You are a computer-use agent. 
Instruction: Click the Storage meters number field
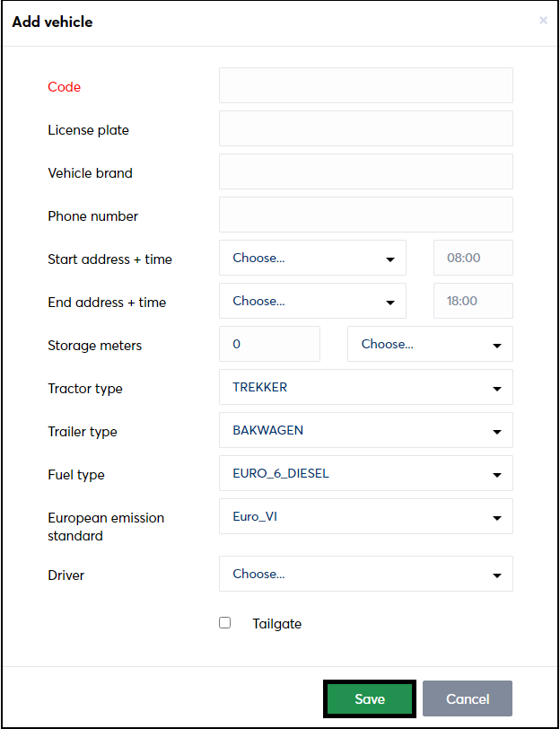[269, 344]
